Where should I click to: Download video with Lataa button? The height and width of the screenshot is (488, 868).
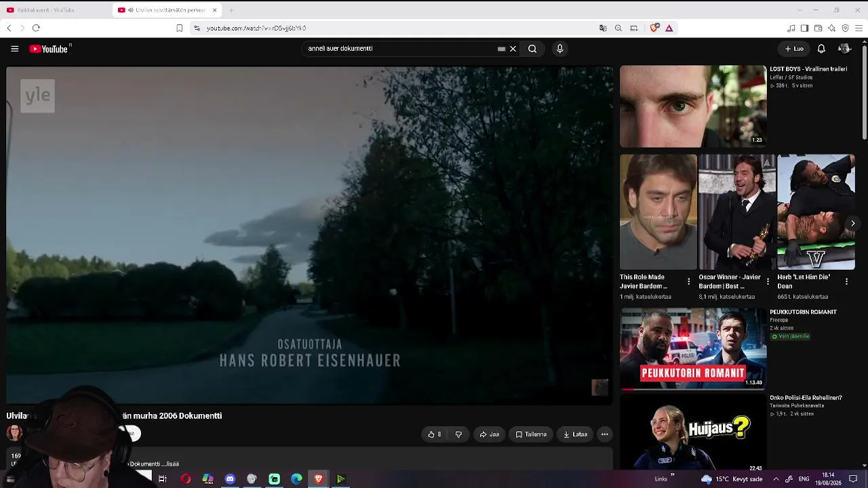[575, 434]
